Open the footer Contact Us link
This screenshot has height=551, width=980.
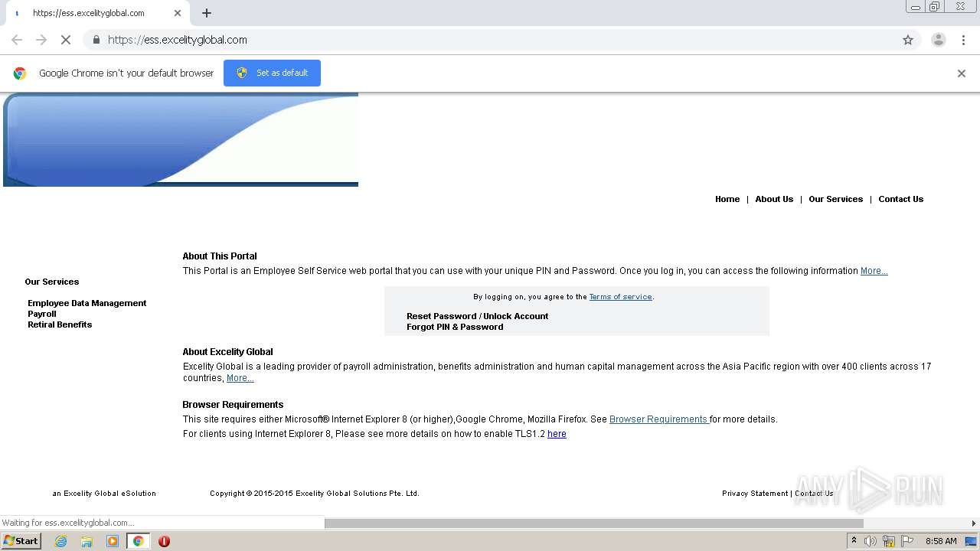click(x=814, y=494)
